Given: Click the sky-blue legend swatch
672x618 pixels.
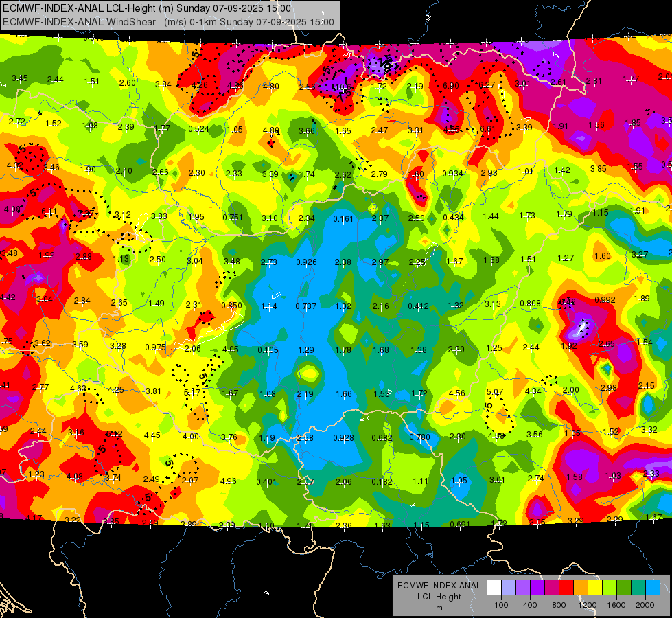Looking at the screenshot, I should click(x=653, y=588).
